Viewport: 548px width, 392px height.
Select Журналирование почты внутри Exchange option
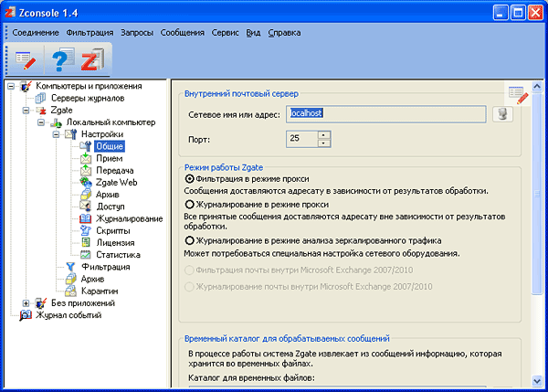(x=189, y=287)
